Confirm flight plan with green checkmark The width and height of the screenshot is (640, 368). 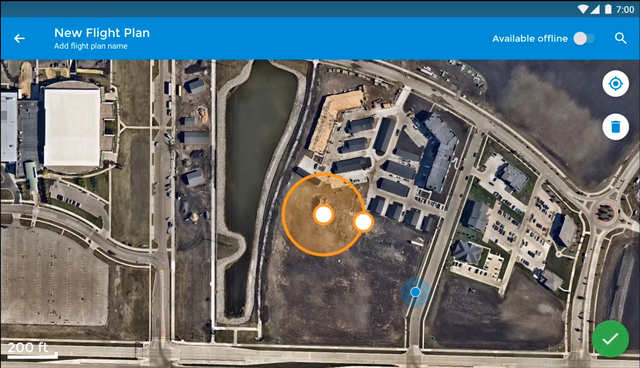(x=610, y=339)
